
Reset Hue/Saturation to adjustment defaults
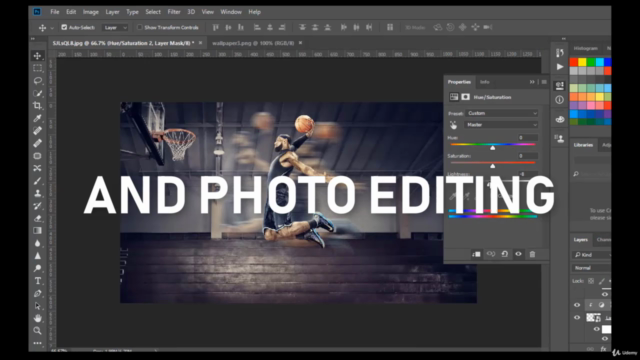[504, 254]
